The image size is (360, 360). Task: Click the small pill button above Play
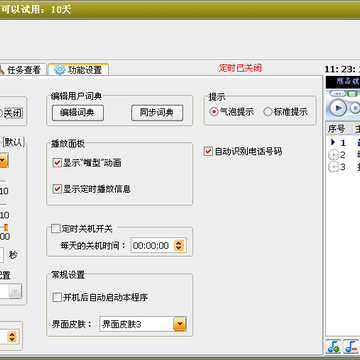tap(339, 94)
